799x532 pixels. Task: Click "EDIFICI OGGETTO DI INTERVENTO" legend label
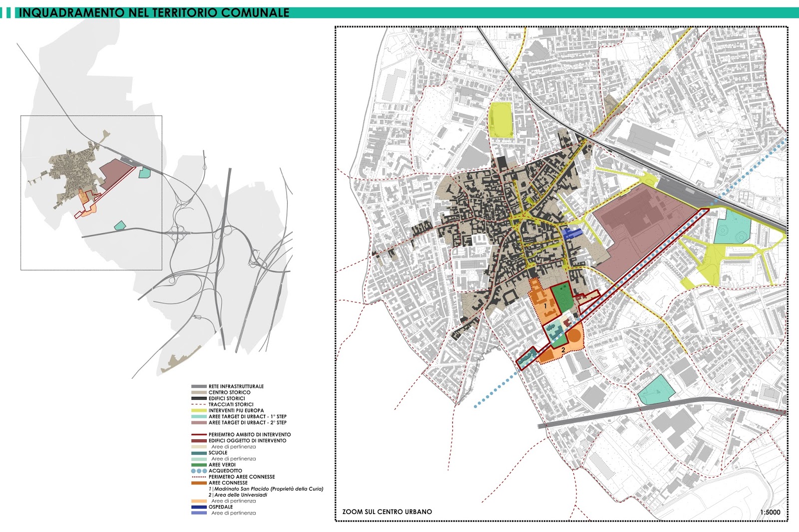(248, 441)
